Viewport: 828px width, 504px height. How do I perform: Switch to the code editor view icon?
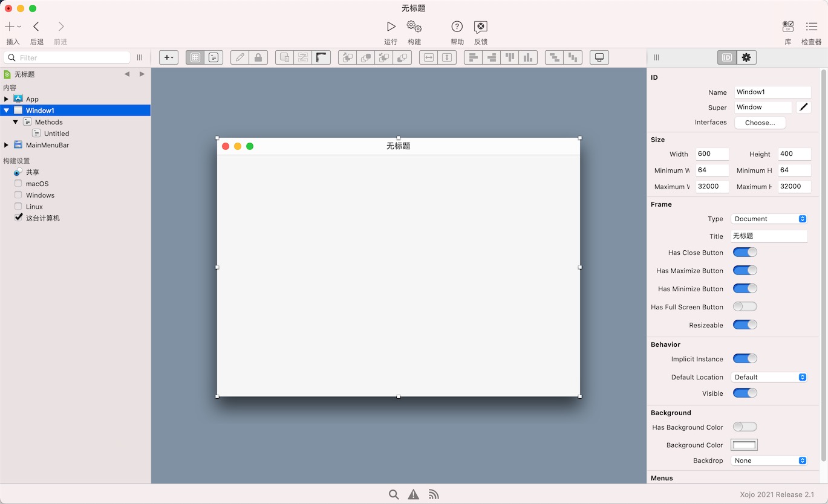214,57
